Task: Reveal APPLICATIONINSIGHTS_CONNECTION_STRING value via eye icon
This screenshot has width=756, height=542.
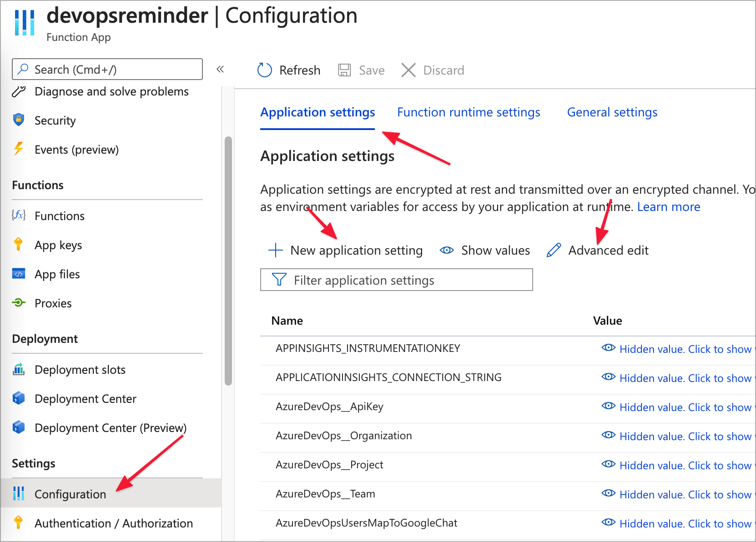Action: tap(608, 377)
